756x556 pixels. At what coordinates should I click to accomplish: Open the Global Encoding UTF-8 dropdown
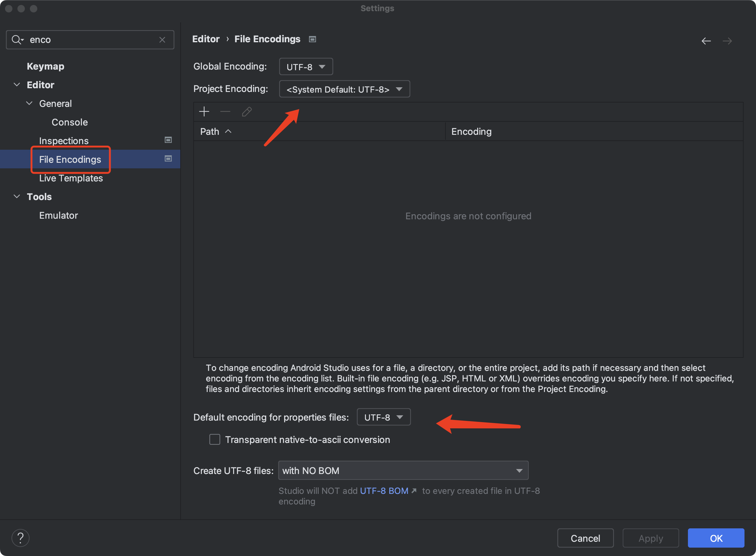[305, 66]
